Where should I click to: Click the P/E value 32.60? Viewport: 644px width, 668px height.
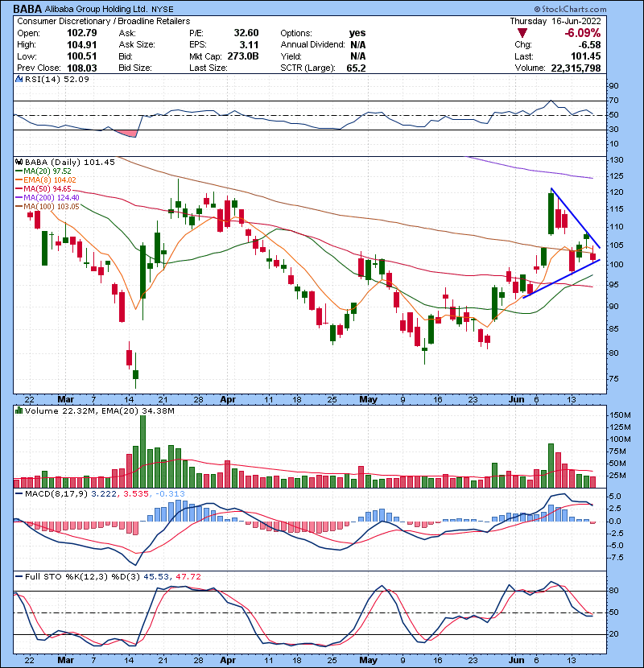(x=246, y=33)
